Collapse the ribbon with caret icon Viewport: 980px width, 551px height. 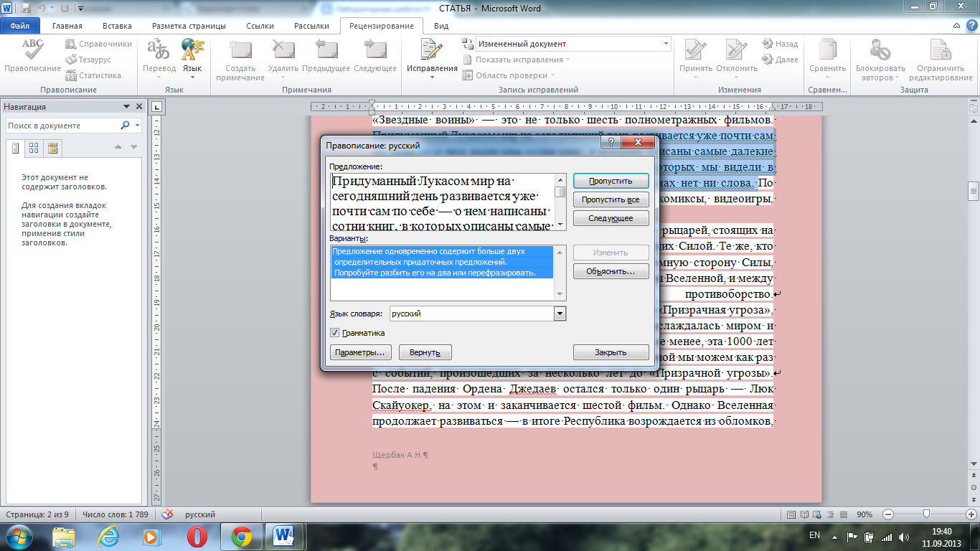coord(956,26)
